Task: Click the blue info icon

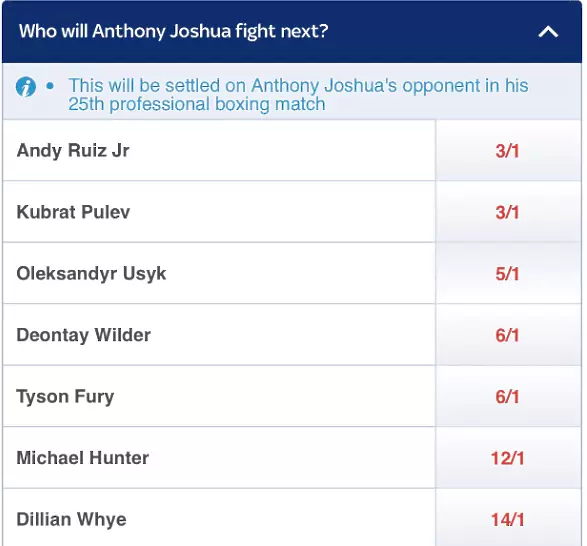Action: coord(26,87)
